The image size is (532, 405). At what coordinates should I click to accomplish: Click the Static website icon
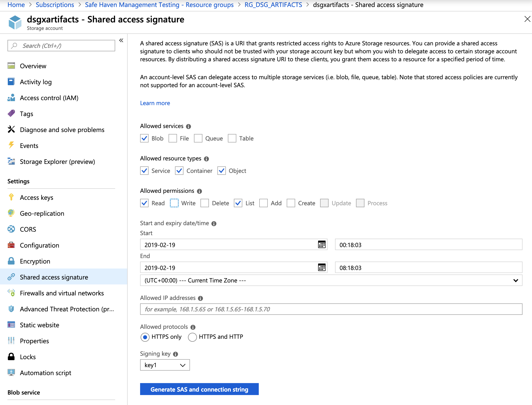[x=11, y=325]
